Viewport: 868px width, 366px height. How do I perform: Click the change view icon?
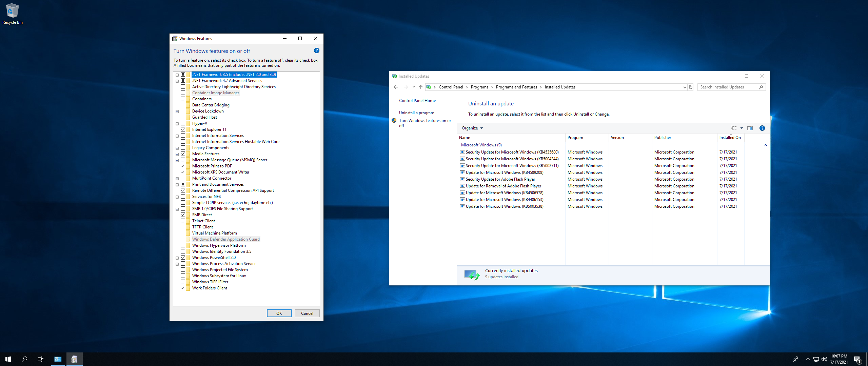[734, 128]
